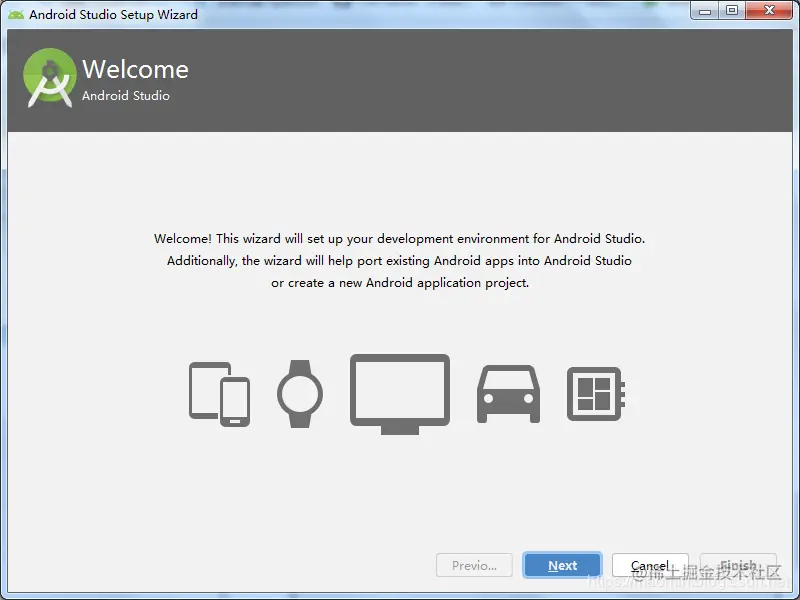
Task: Minimize the Setup Wizard window
Action: click(705, 10)
